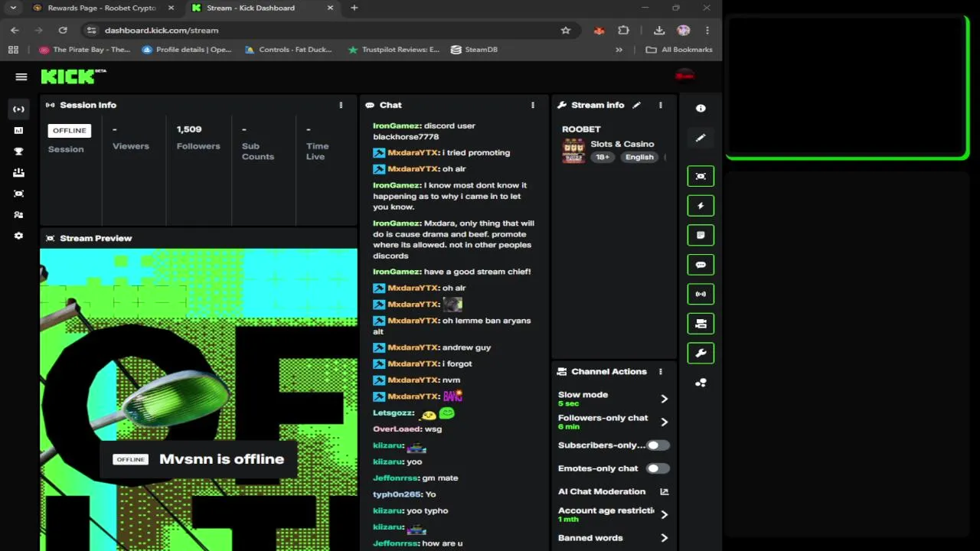Open the browser apps grid icon
This screenshot has height=551, width=980.
click(13, 49)
